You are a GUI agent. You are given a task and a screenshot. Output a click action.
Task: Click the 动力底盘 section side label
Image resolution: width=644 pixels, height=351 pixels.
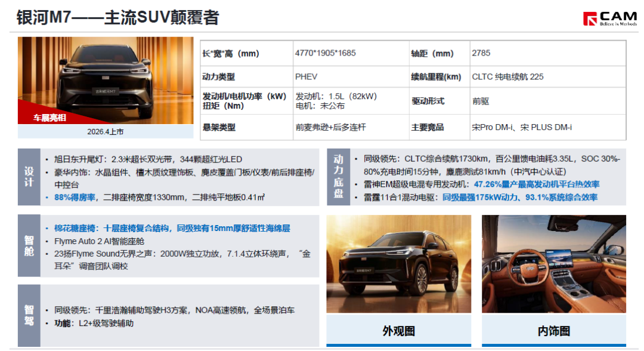click(x=339, y=177)
